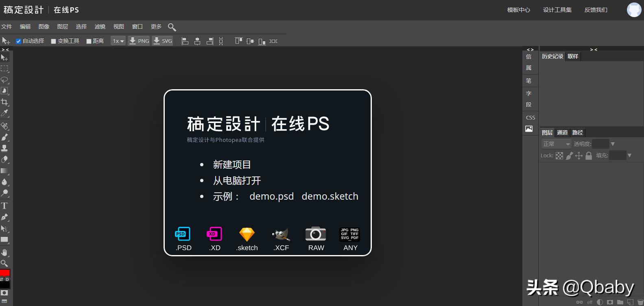This screenshot has width=644, height=306.
Task: Open the demo.psd example
Action: point(271,196)
